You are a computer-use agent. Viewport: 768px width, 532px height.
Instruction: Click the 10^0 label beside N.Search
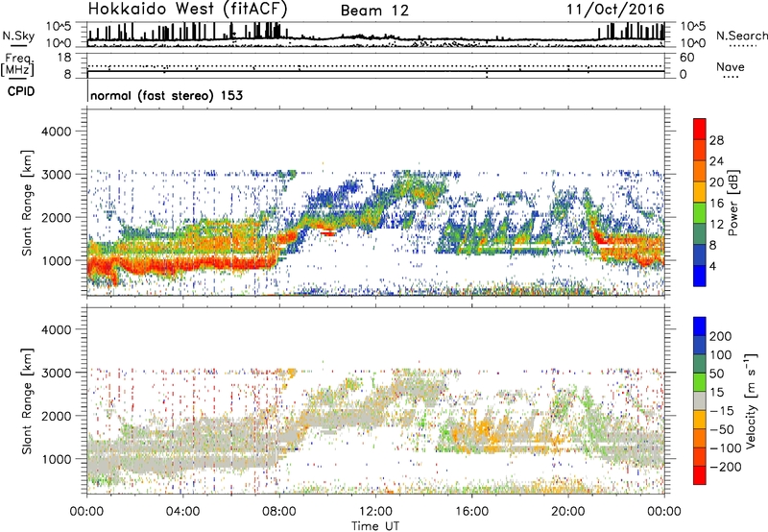pos(693,43)
